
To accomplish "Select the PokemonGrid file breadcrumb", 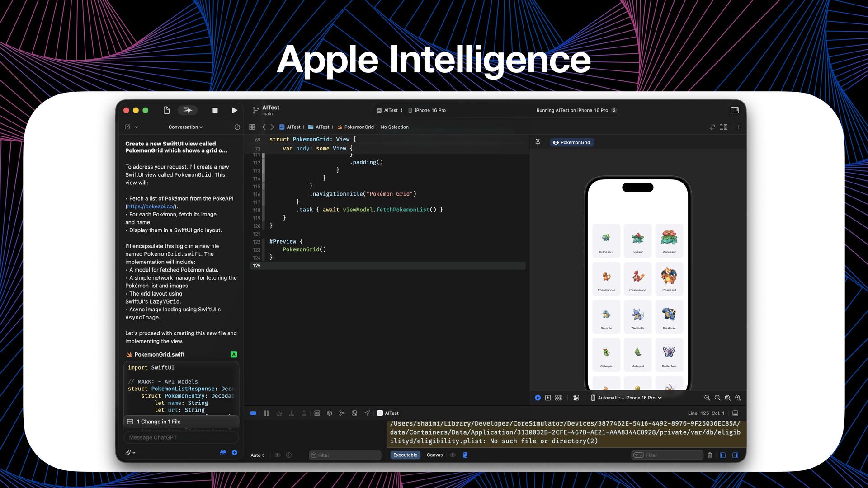I will [x=355, y=127].
